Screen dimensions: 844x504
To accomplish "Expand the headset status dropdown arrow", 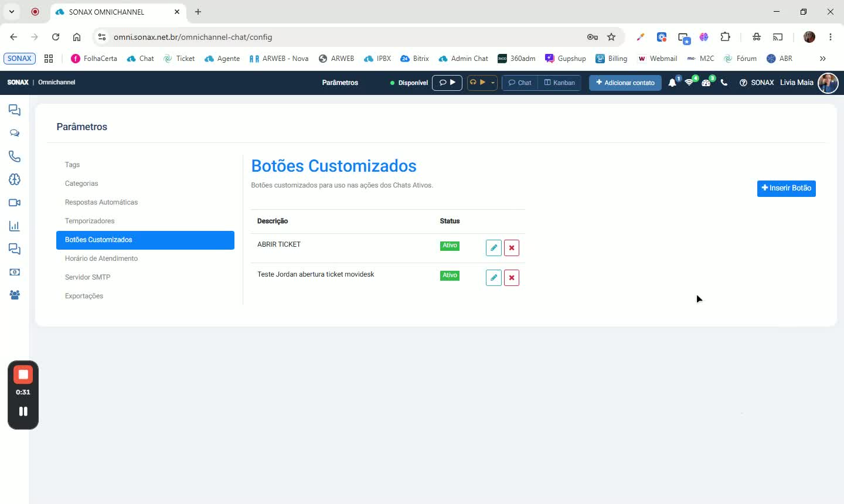I will (x=493, y=83).
